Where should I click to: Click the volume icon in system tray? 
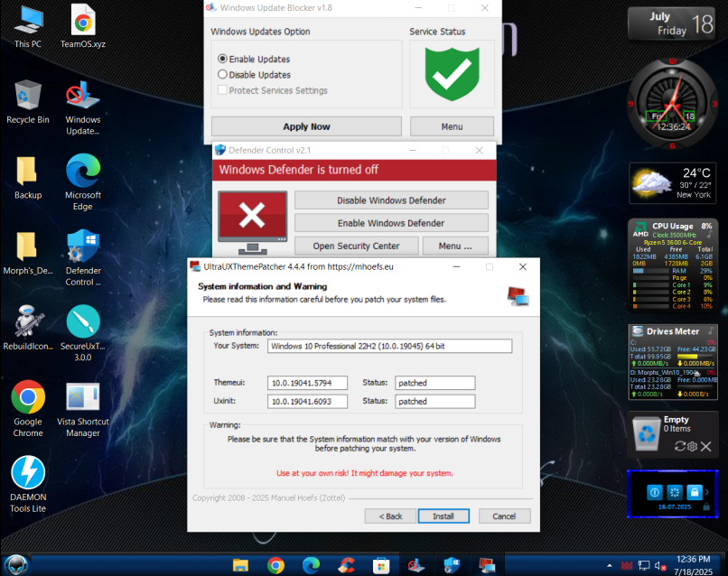point(660,565)
